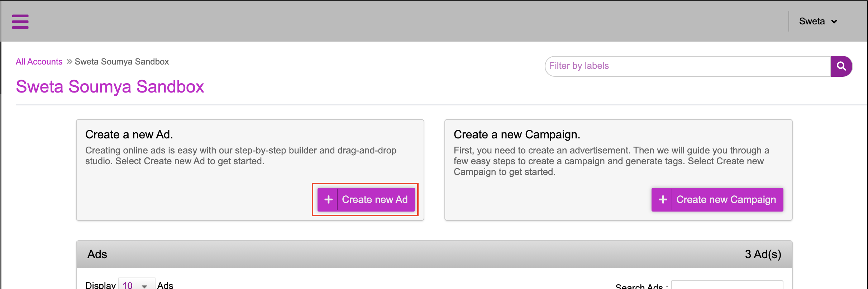Click the Create a new Campaign heading

click(517, 134)
